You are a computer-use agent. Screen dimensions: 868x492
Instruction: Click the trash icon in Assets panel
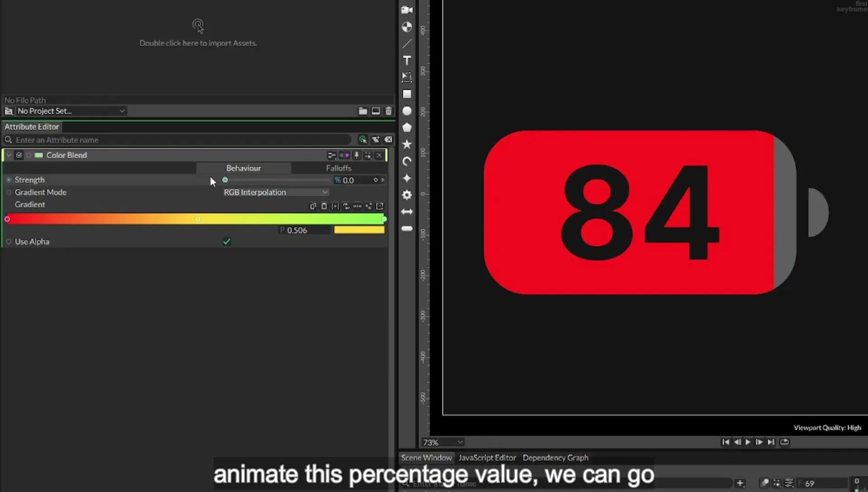coord(388,111)
